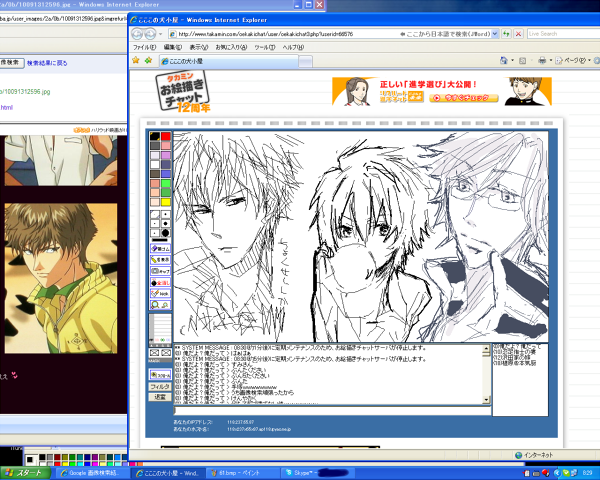Open the Print button dropdown arrow
Screen dimensions: 600x480
[551, 60]
